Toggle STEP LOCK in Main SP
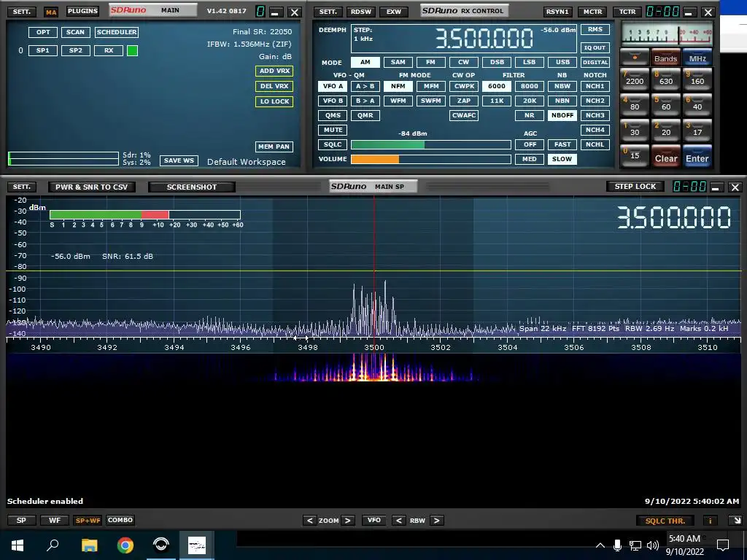This screenshot has height=560, width=747. 635,186
